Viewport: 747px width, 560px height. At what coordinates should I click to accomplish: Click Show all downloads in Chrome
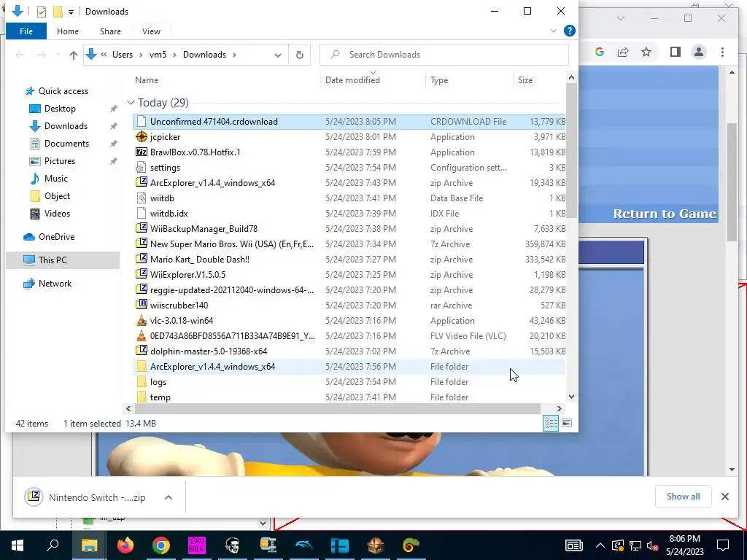[x=683, y=496]
